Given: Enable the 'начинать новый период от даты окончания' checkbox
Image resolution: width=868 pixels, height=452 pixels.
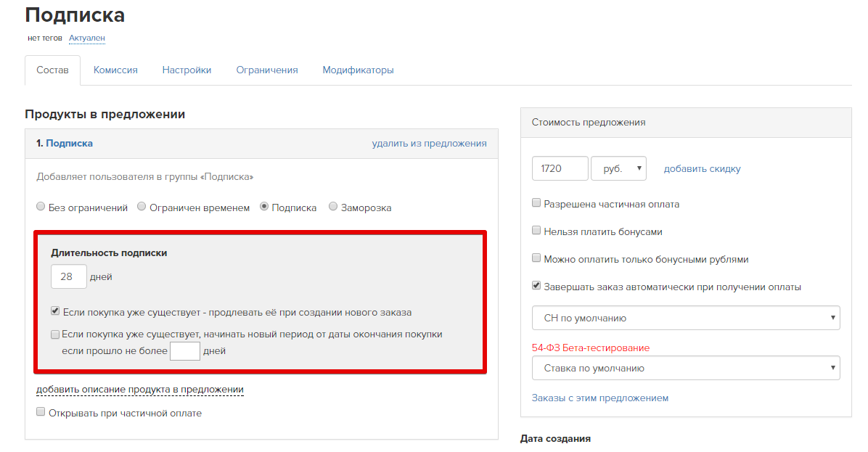Looking at the screenshot, I should pos(55,334).
